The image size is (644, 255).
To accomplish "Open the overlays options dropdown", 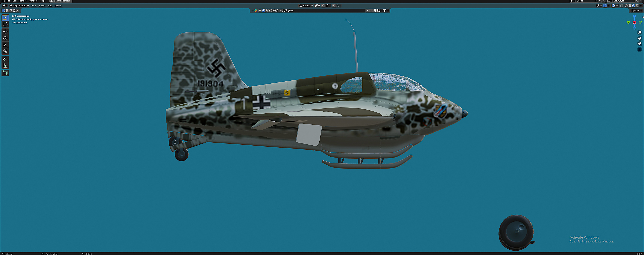I will tap(617, 5).
